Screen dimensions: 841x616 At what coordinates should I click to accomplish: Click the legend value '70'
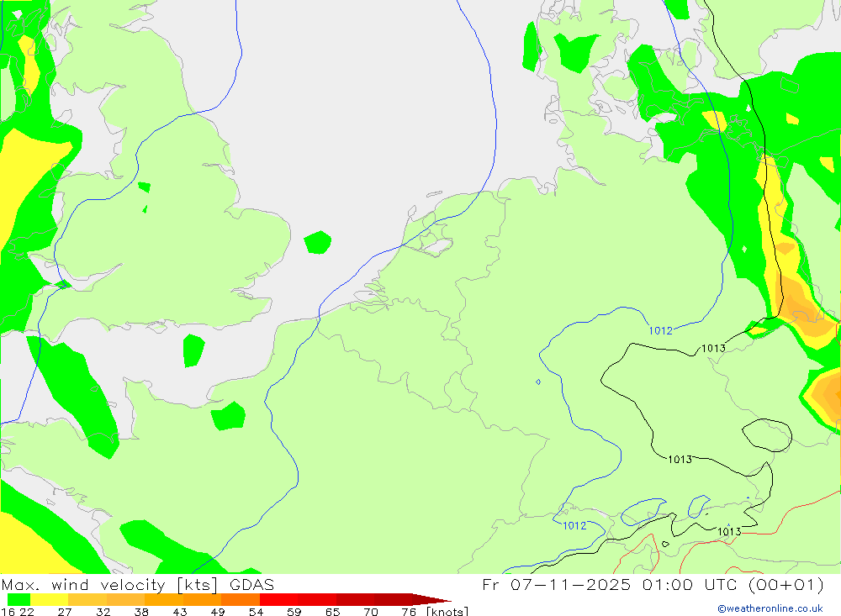point(371,612)
